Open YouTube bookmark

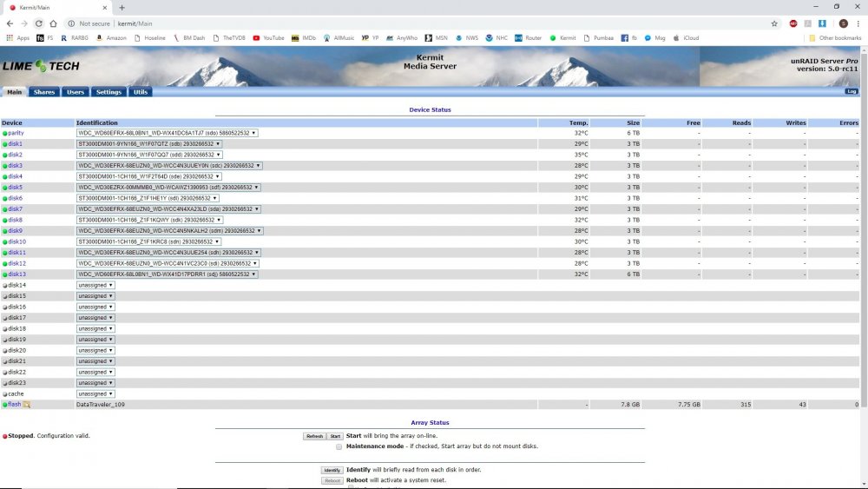(x=268, y=38)
